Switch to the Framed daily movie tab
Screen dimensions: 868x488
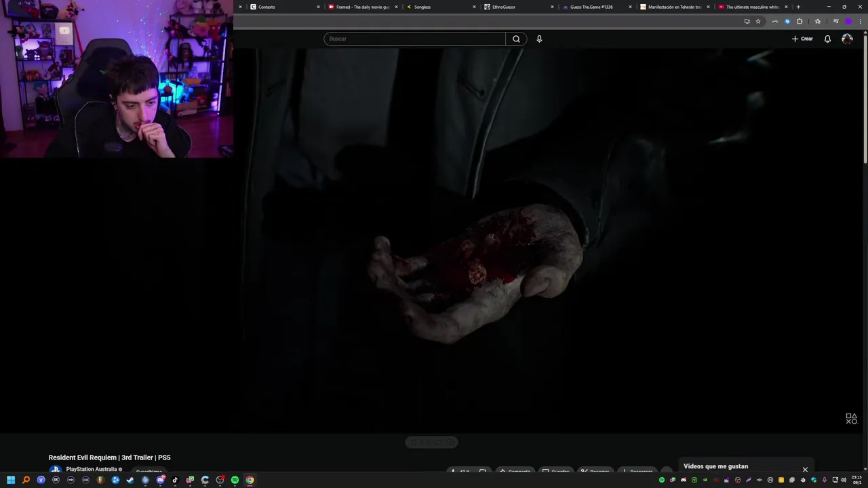pos(363,7)
